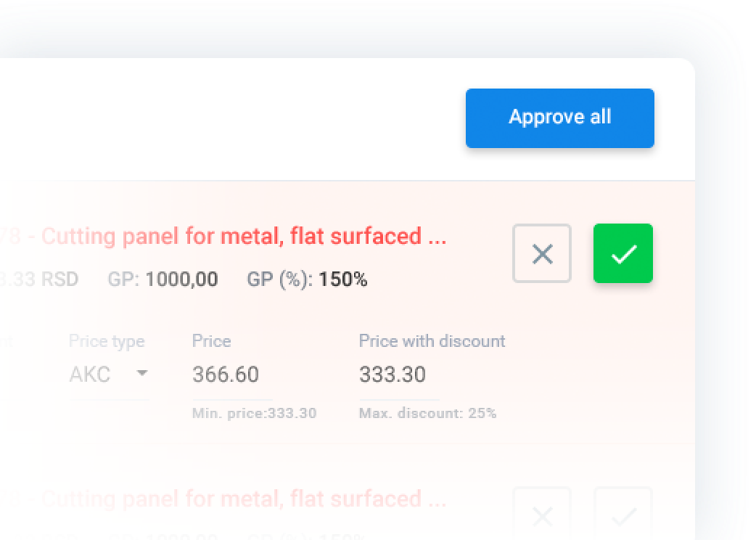Click the faded RSD amount text

tap(44, 279)
